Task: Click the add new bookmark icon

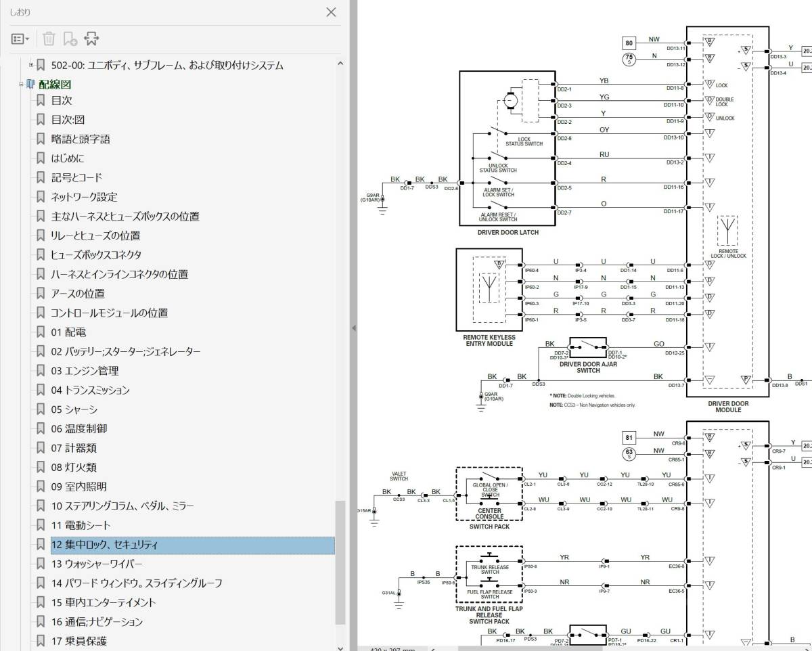Action: 70,39
